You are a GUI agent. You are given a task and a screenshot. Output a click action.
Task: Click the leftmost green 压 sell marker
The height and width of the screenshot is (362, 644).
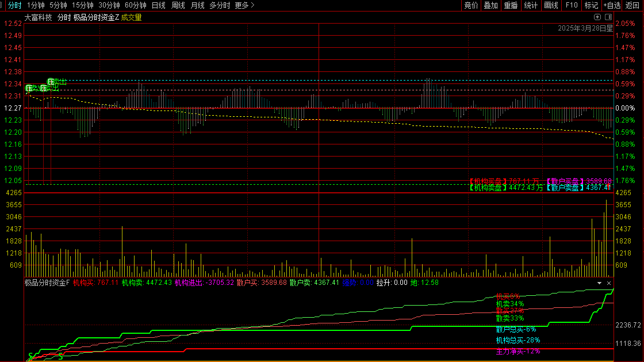click(29, 88)
